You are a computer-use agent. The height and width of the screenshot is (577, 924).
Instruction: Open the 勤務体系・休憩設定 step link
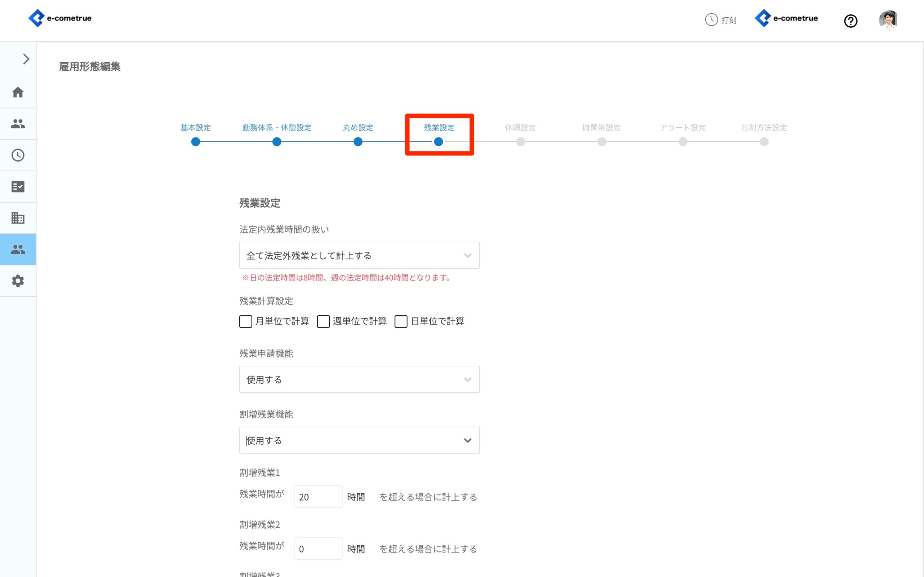277,128
